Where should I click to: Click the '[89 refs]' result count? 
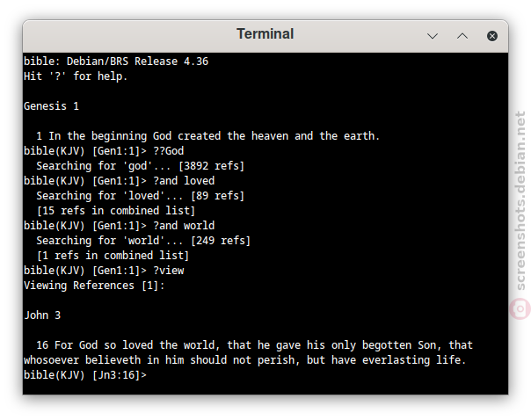click(x=217, y=196)
